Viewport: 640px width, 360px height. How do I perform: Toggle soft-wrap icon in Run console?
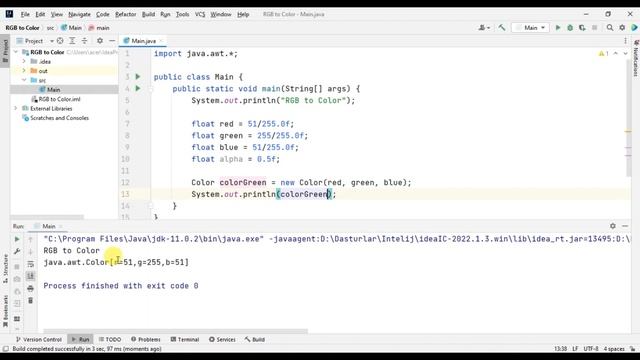click(x=31, y=264)
